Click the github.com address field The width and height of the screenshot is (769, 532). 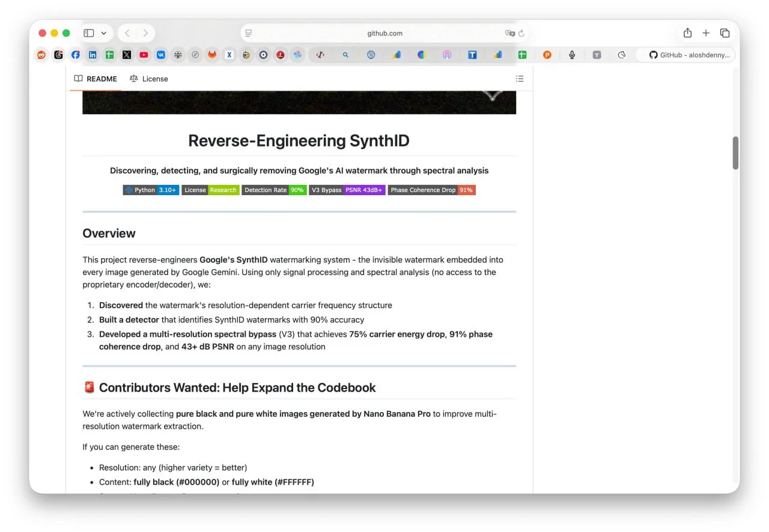click(384, 34)
